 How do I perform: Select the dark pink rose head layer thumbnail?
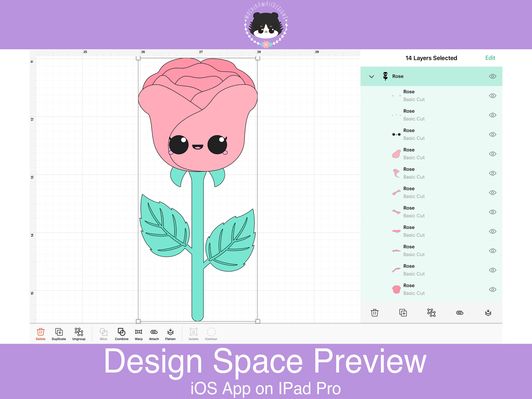[x=396, y=290]
